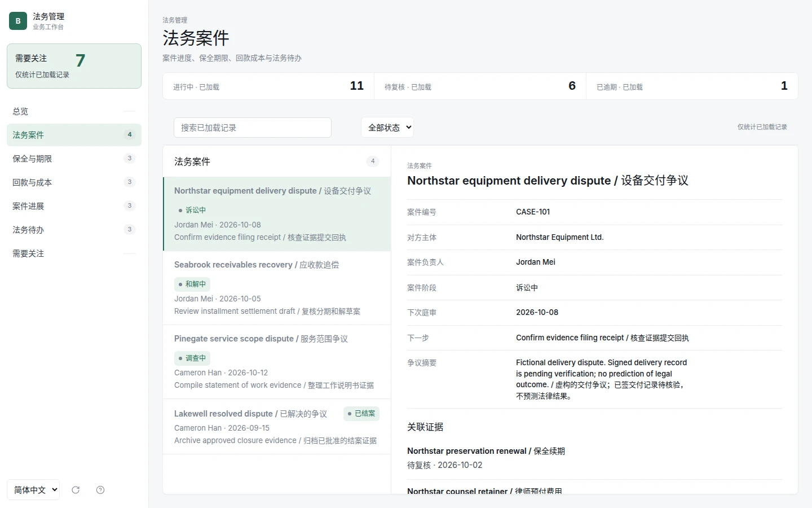The width and height of the screenshot is (812, 508).
Task: Click the 已结案 status badge
Action: (x=361, y=414)
